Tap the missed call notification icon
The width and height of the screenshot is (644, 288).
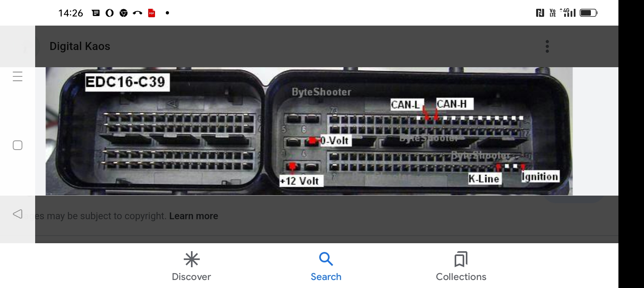pos(137,13)
